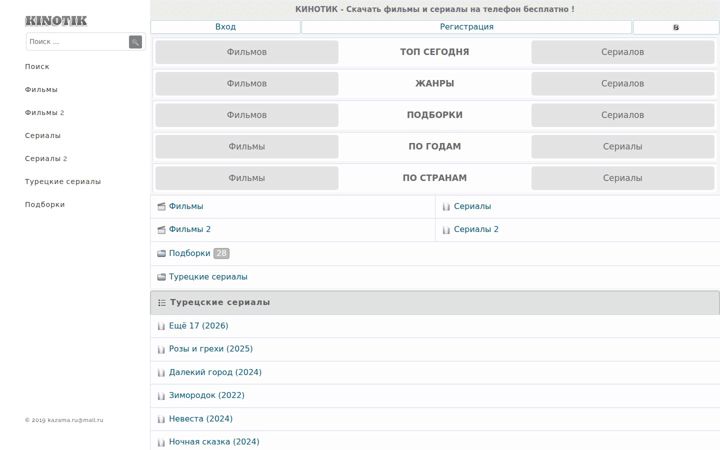
Task: Click the Вход login link
Action: (x=225, y=27)
